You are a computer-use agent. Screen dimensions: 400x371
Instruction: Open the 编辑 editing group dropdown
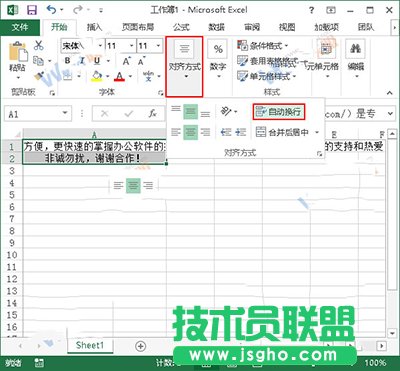point(356,60)
